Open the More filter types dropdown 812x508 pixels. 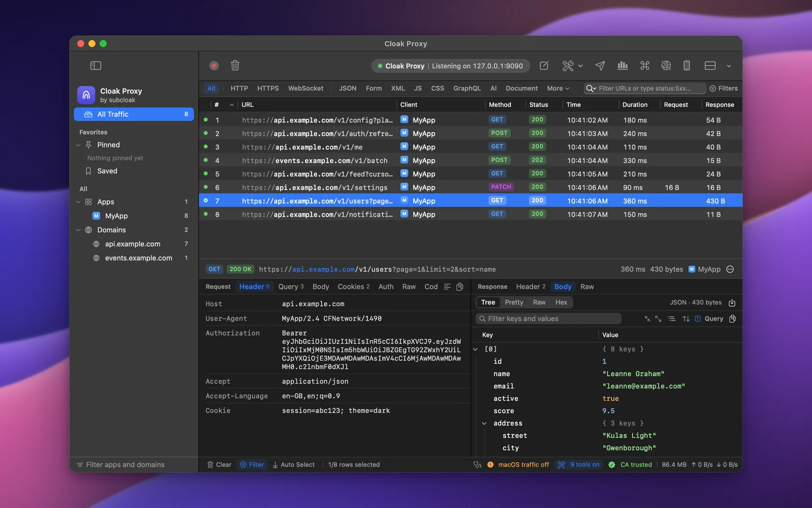point(558,88)
